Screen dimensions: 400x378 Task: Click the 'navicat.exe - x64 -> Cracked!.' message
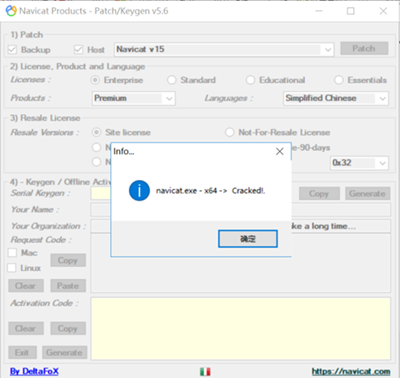[x=210, y=191]
